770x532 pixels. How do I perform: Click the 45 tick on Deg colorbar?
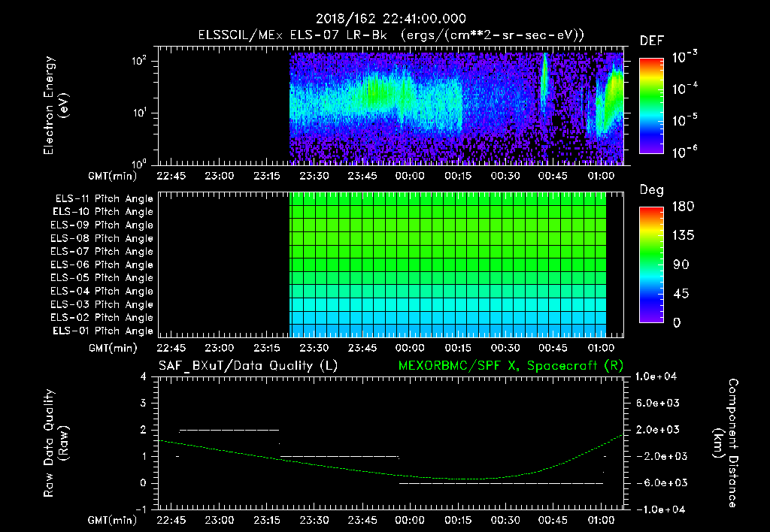click(x=681, y=294)
